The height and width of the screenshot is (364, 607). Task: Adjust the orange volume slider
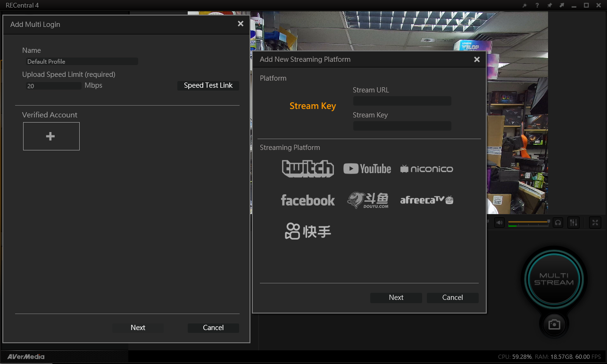pyautogui.click(x=529, y=221)
